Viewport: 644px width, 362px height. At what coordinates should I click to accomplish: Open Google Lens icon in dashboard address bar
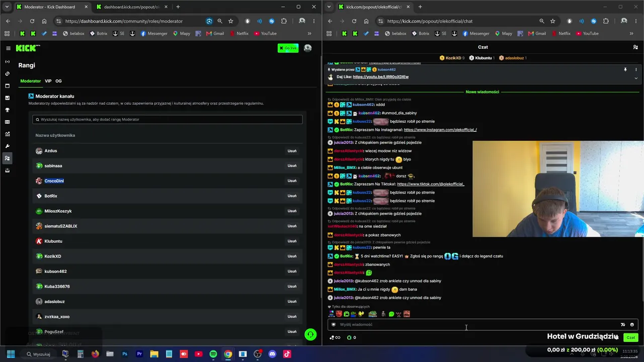click(x=209, y=21)
